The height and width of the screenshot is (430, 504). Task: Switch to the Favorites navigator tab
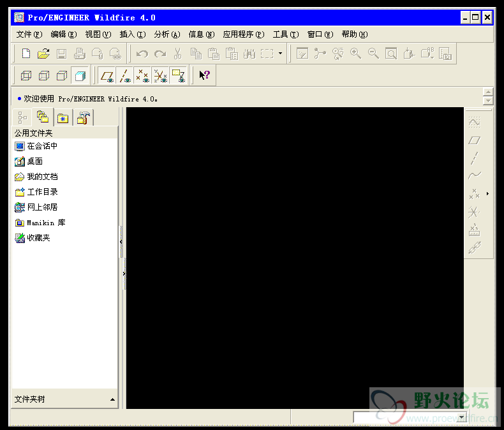coord(63,117)
